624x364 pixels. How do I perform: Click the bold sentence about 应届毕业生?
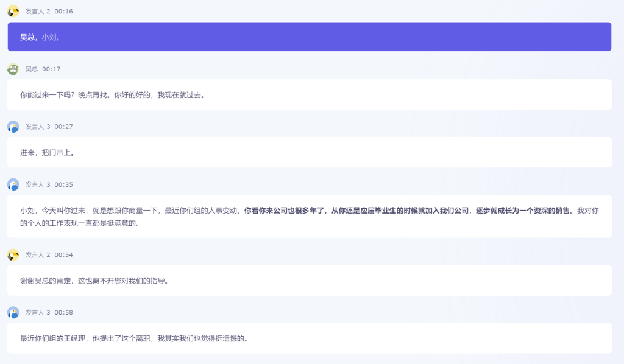point(408,211)
